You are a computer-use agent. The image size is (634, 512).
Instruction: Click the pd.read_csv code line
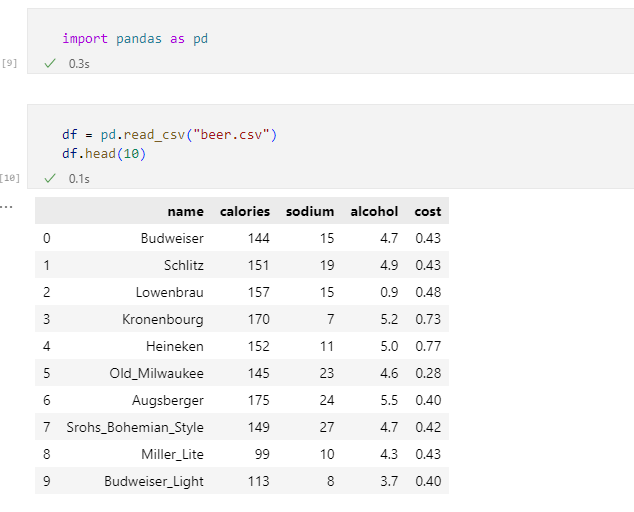169,134
